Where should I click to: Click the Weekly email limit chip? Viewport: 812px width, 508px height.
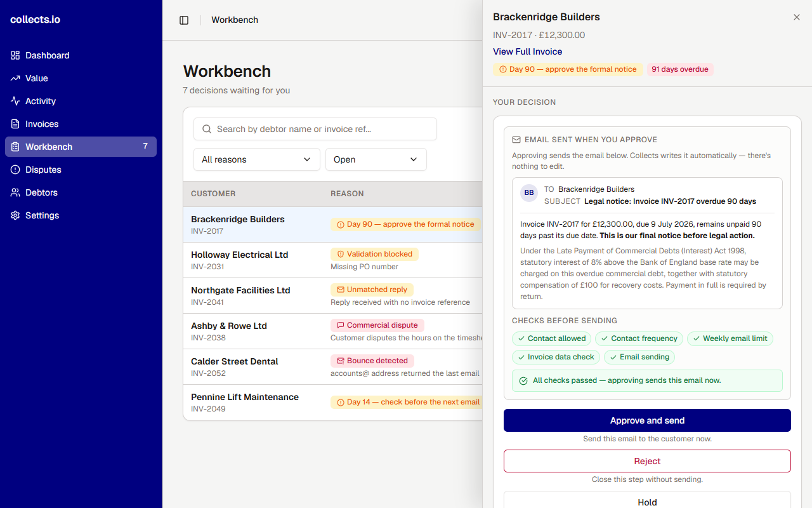tap(730, 338)
